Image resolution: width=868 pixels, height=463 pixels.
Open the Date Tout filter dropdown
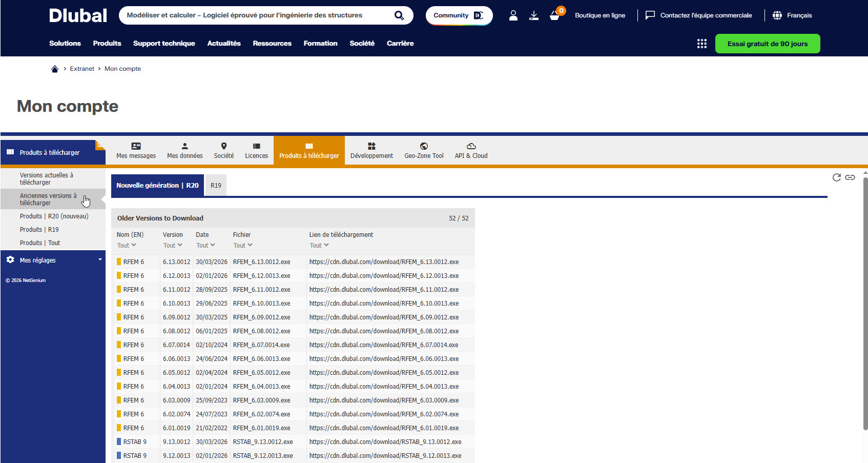coord(205,246)
